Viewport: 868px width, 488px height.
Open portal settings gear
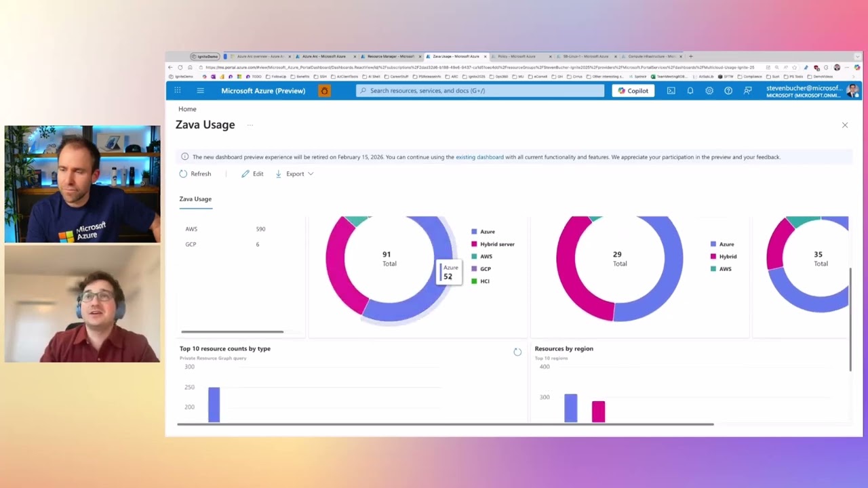click(709, 91)
